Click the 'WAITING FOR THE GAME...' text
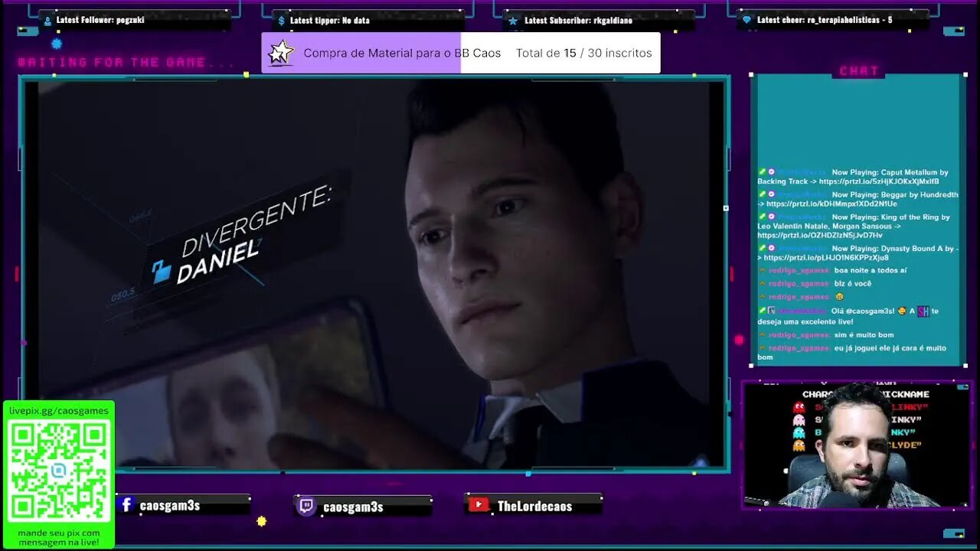 pyautogui.click(x=126, y=63)
